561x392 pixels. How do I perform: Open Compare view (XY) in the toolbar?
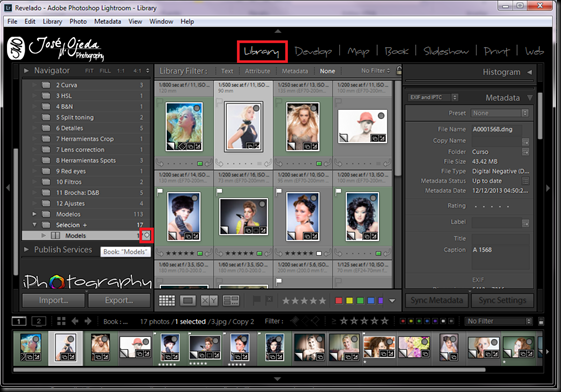click(x=209, y=300)
